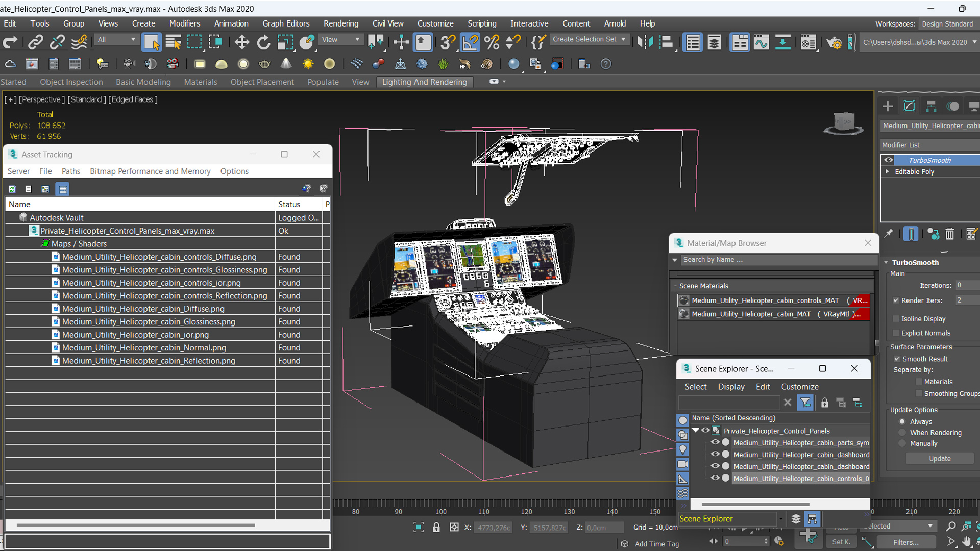Click the Scene Explorer filter funnel icon
The image size is (980, 551).
[x=805, y=403]
